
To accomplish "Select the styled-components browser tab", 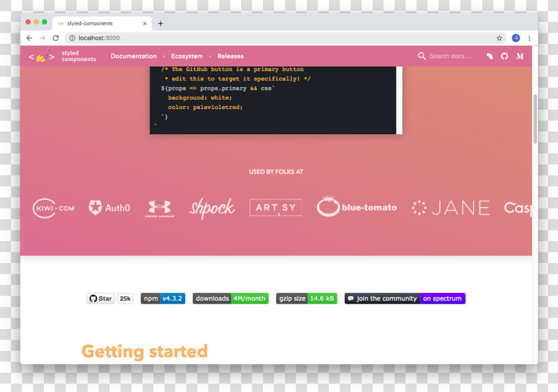I will click(x=102, y=23).
